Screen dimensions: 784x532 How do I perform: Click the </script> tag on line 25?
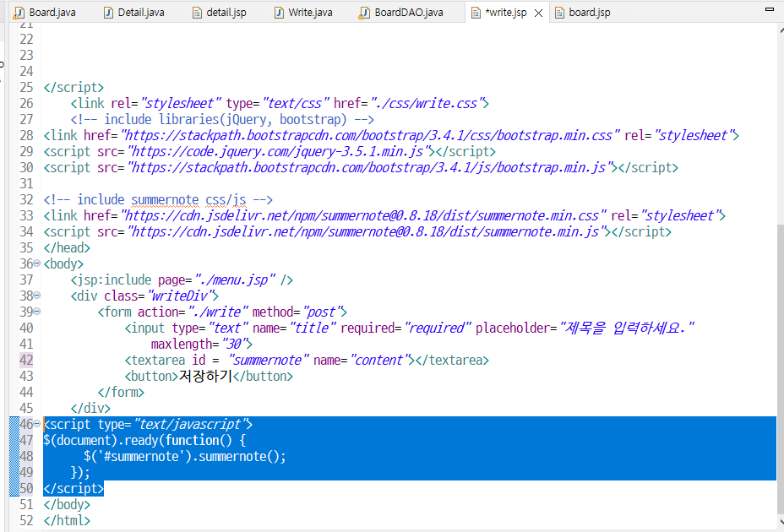pos(73,87)
